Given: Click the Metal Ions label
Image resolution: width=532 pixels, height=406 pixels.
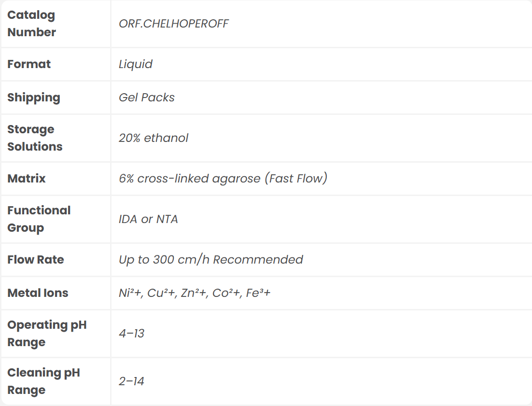Looking at the screenshot, I should coord(38,293).
